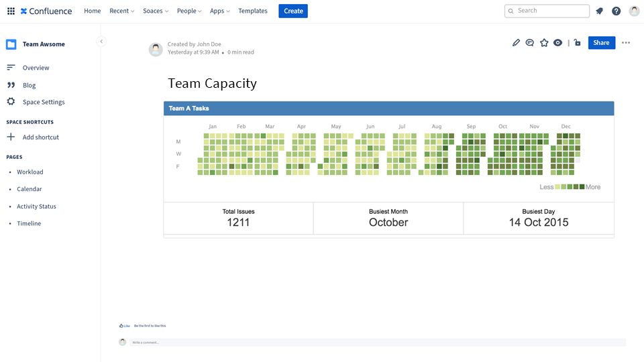Viewport: 644px width, 362px height.
Task: Click the Team A Tasks header
Action: (389, 109)
